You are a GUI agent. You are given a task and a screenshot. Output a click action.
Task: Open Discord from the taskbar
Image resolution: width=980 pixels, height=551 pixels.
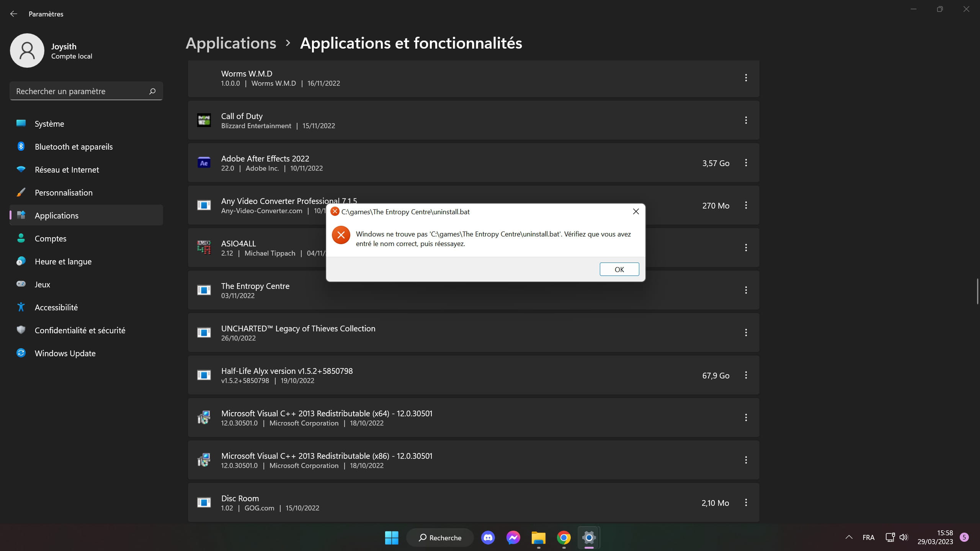click(x=488, y=538)
